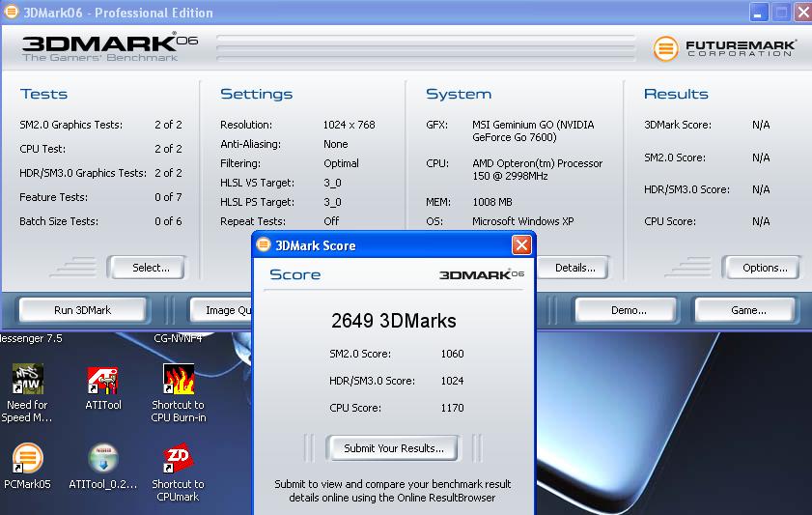This screenshot has width=812, height=515.
Task: Click the SM2.0 Graphics Tests label
Action: coord(70,125)
